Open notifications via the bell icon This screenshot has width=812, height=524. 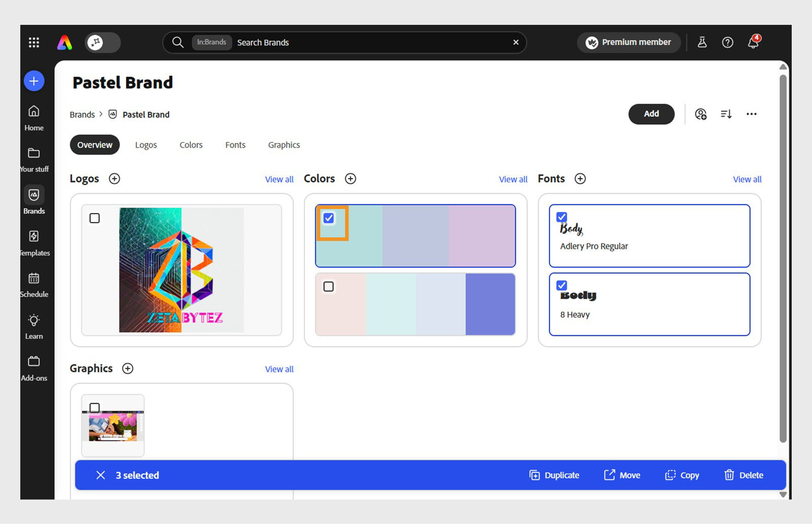(x=753, y=42)
